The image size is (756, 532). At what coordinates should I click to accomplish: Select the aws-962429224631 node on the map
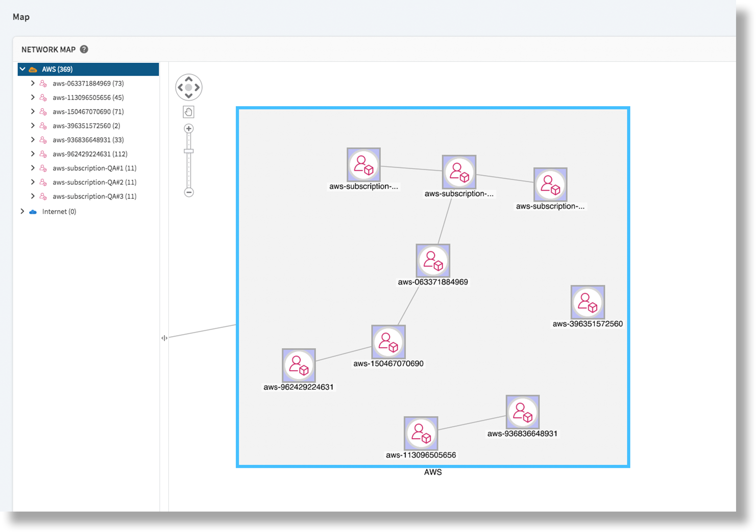click(299, 365)
